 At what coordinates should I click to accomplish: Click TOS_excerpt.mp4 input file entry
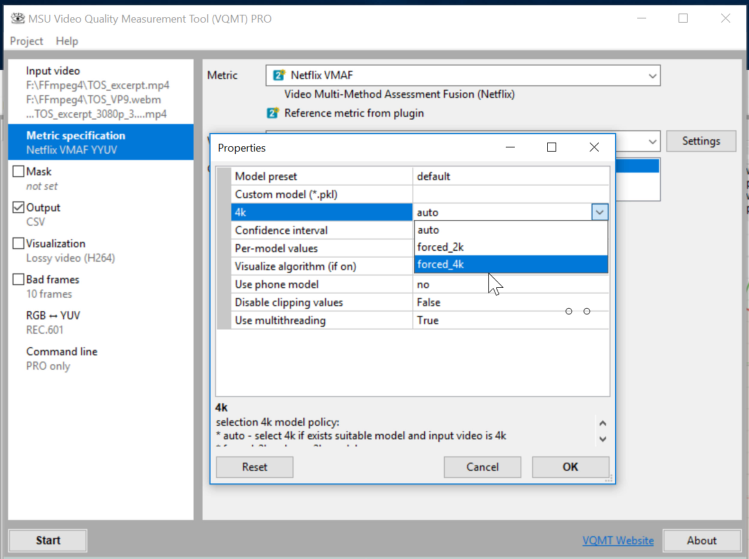(x=97, y=85)
